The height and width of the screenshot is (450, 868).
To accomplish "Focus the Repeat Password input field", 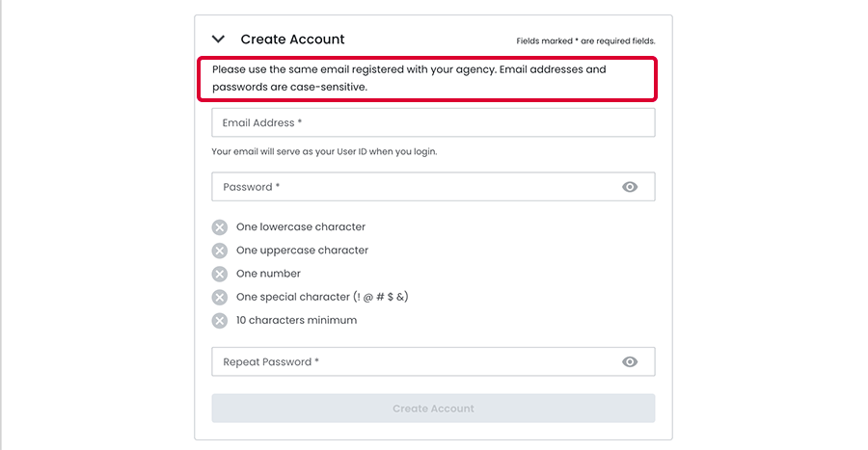I will [x=415, y=362].
